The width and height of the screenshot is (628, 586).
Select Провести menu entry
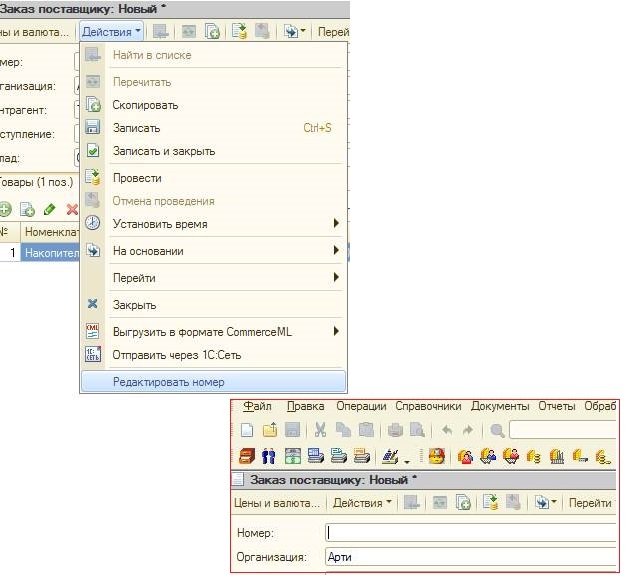click(213, 178)
